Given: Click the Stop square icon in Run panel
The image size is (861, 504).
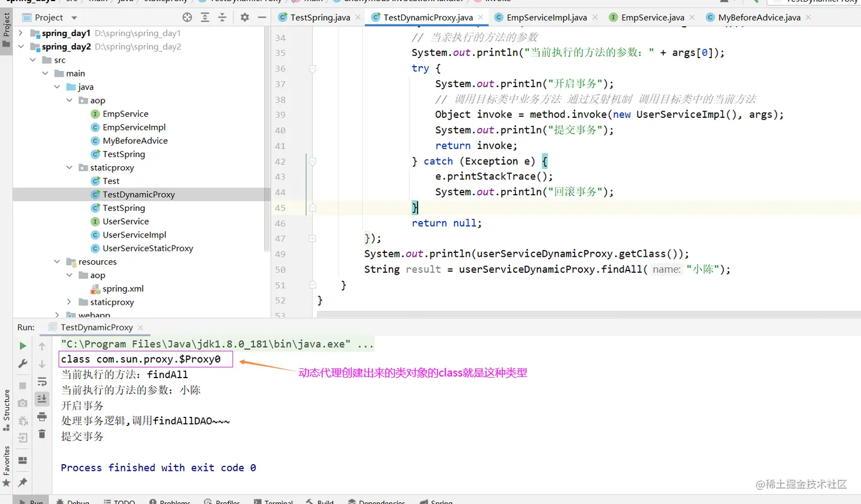Looking at the screenshot, I should click(23, 386).
